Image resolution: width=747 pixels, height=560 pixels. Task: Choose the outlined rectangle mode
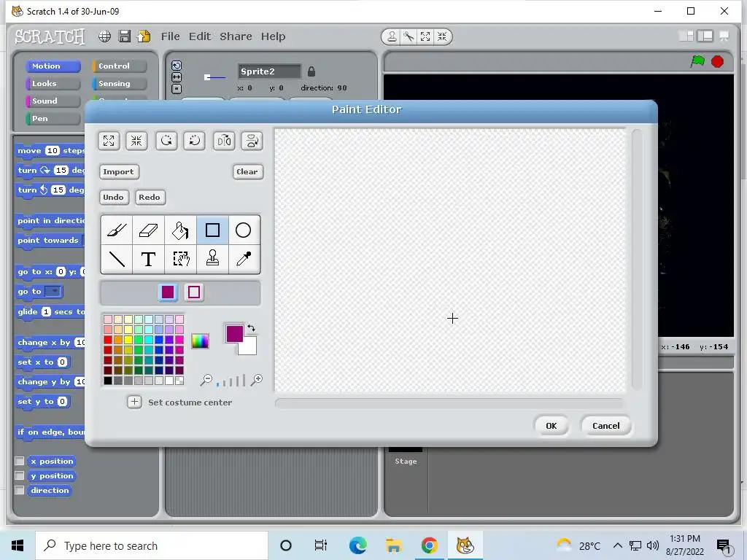pos(194,292)
